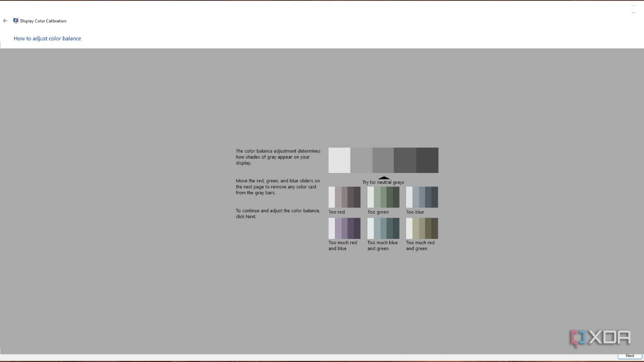Click the 'Too much red and green' caption
Viewport: 644px width, 362px height.
point(420,245)
